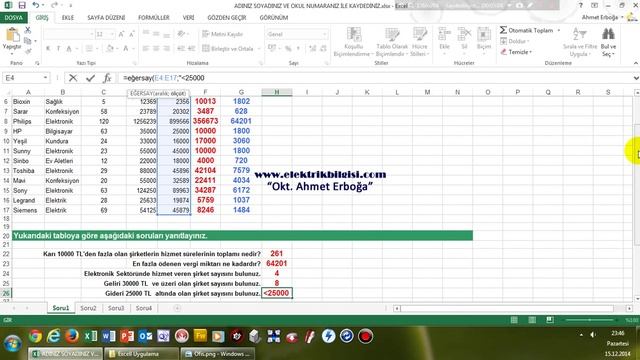Collapse the ribbon with the arrow
The height and width of the screenshot is (360, 640).
click(x=636, y=63)
